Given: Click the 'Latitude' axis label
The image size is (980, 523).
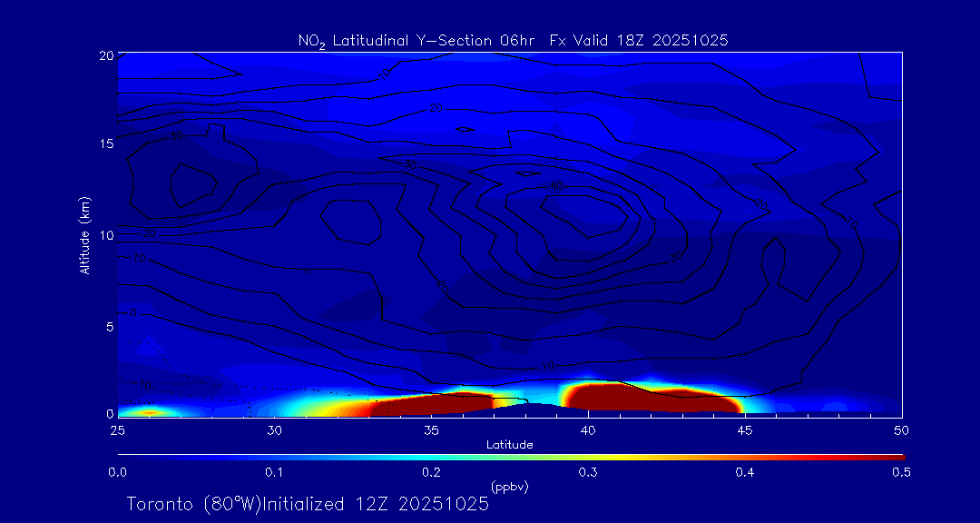Looking at the screenshot, I should (x=509, y=446).
